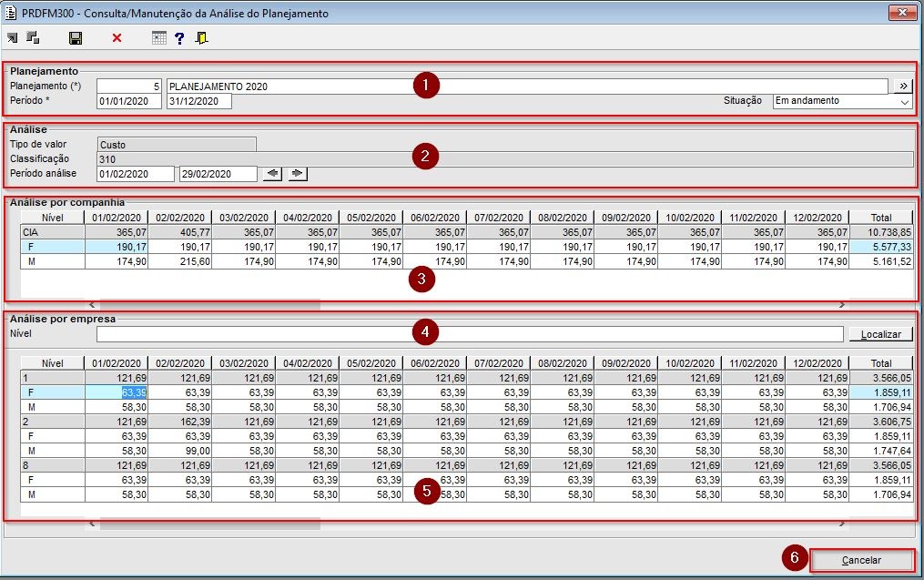This screenshot has width=924, height=580.
Task: Click the Cancelar button
Action: 860,560
